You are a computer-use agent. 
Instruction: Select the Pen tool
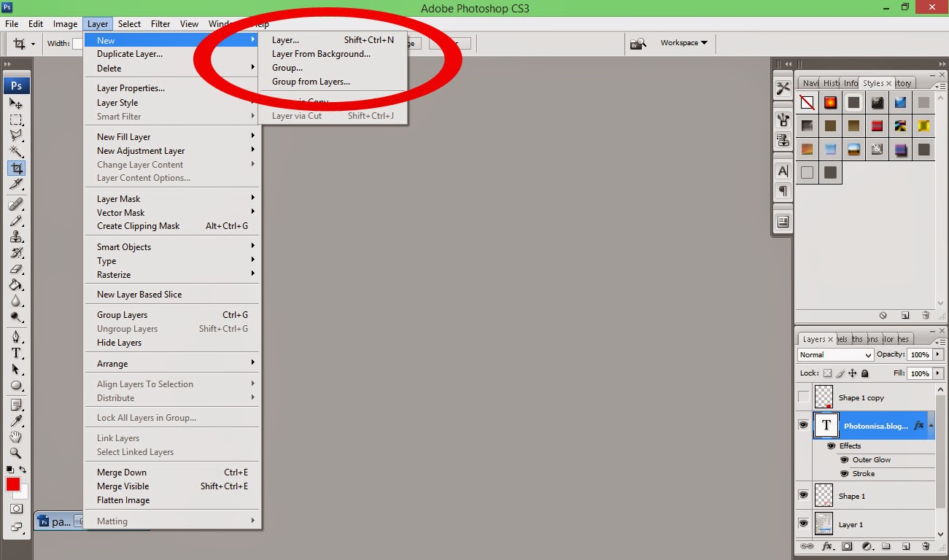click(x=16, y=337)
